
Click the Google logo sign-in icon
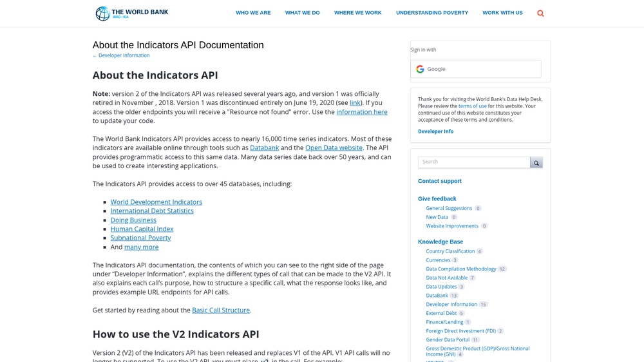(x=420, y=69)
